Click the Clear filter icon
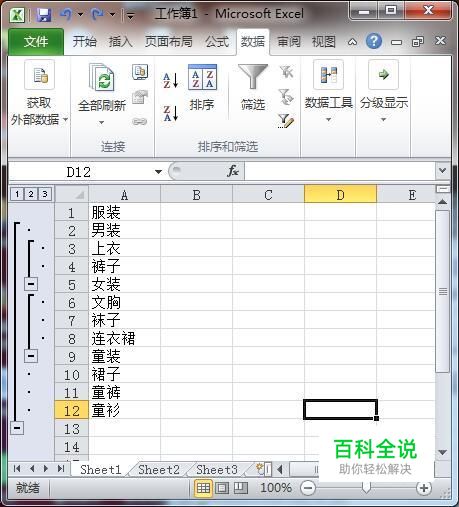The width and height of the screenshot is (459, 507). click(286, 72)
